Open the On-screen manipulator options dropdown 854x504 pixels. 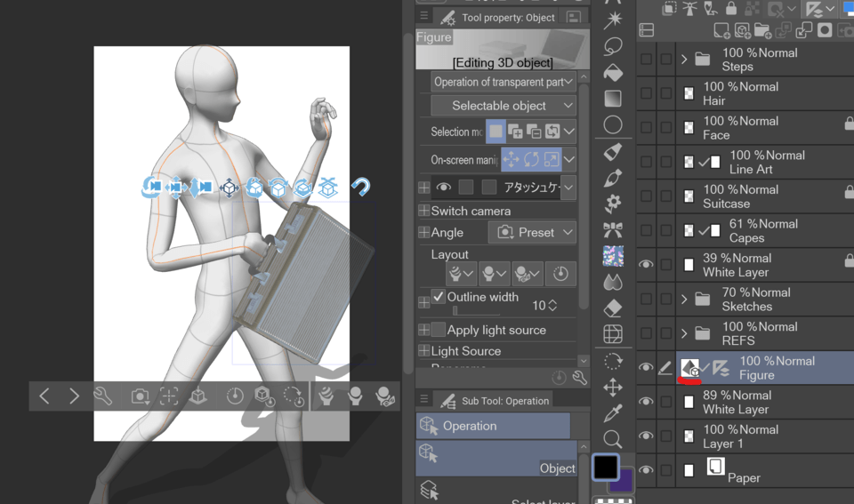[x=569, y=159]
